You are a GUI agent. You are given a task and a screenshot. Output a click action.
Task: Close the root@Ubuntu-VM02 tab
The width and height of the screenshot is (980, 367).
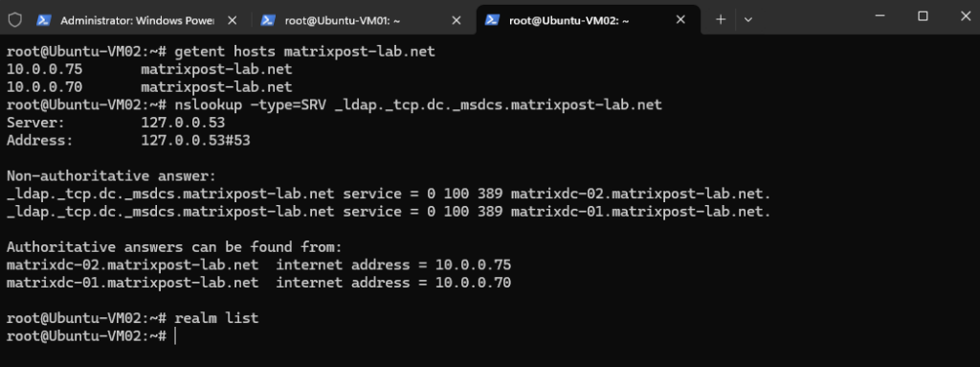(680, 20)
